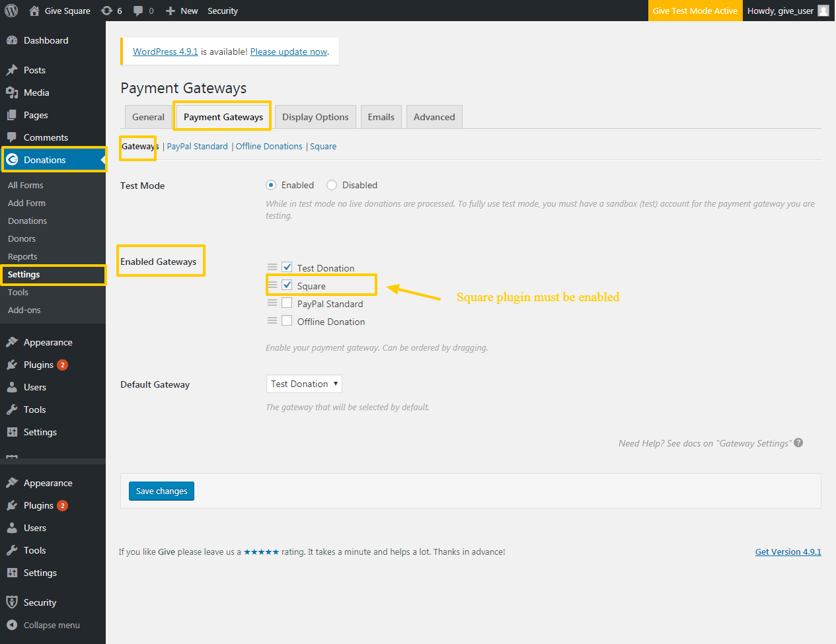Click the Give logo icon beside Donations

click(x=12, y=160)
